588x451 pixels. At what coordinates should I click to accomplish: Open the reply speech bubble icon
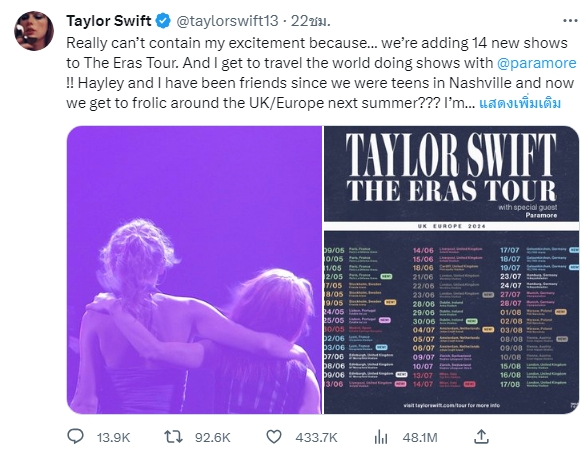75,436
